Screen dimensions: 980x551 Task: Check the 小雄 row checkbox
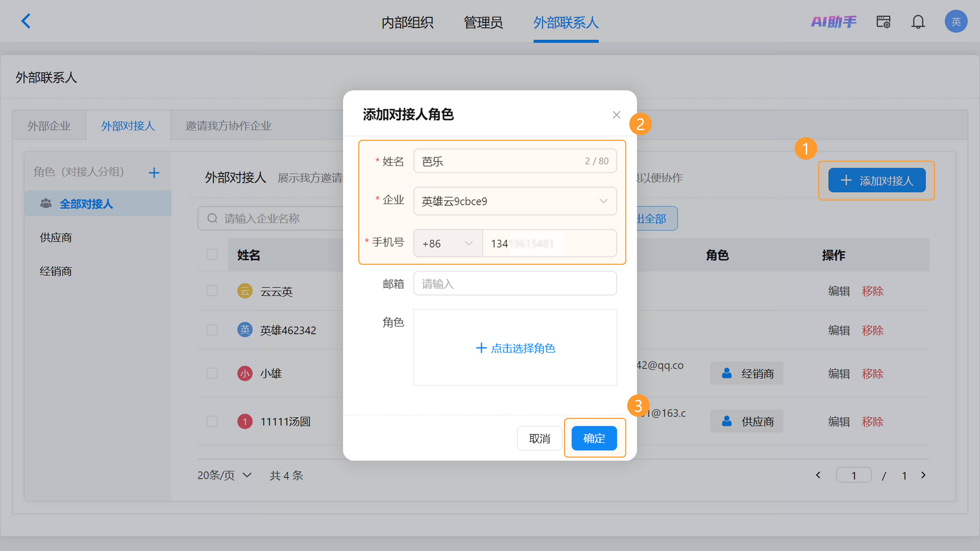pos(212,373)
